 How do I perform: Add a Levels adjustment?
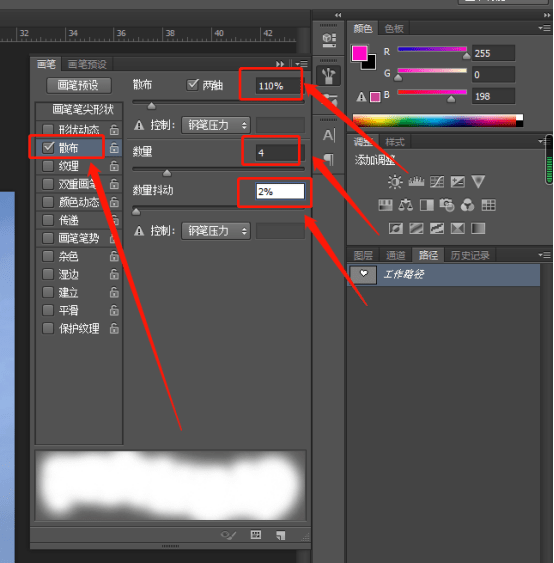tap(416, 181)
